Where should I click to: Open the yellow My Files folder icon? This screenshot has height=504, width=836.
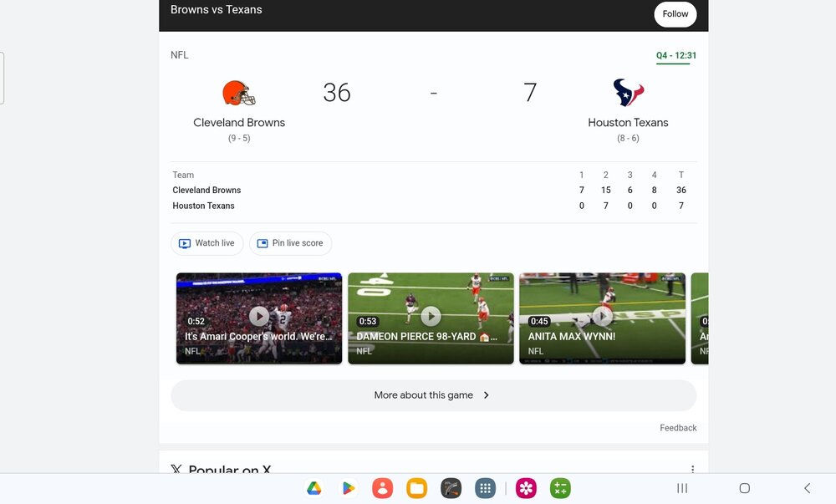[x=416, y=488]
